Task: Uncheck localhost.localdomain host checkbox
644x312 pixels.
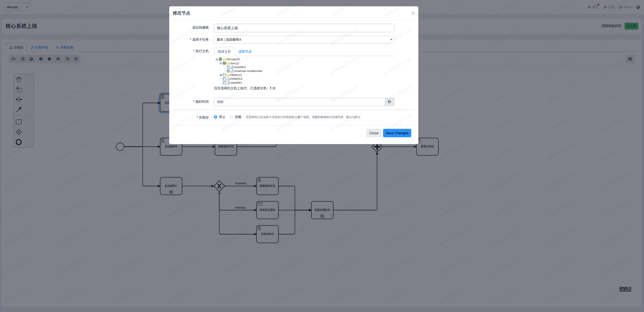Action: (228, 71)
